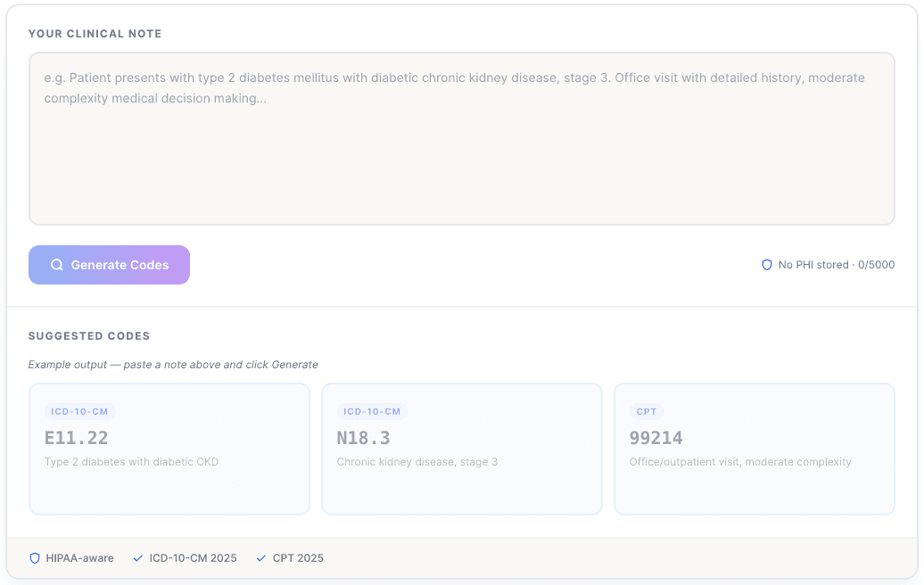Select the E11.22 suggested code card

click(169, 449)
